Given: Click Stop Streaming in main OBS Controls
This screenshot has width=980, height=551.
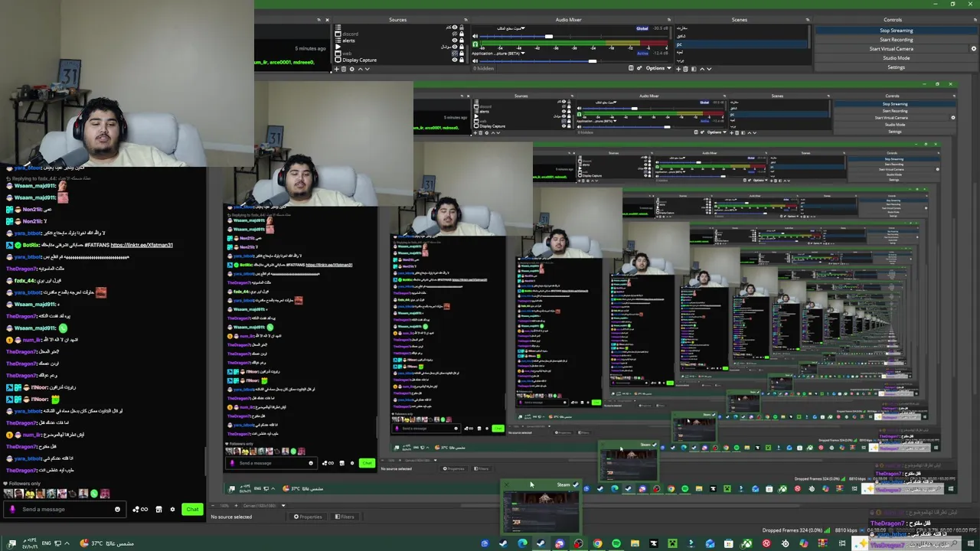Looking at the screenshot, I should [897, 31].
